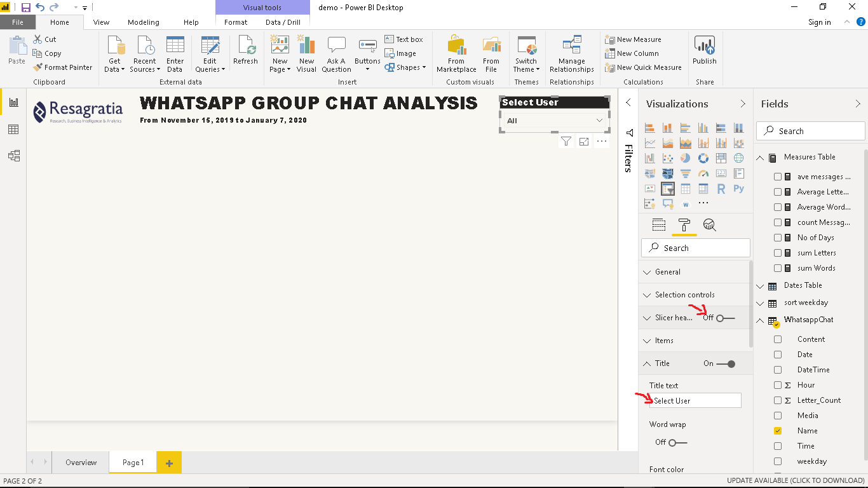Open the Help ribbon tab
The width and height of the screenshot is (868, 488).
pos(191,22)
